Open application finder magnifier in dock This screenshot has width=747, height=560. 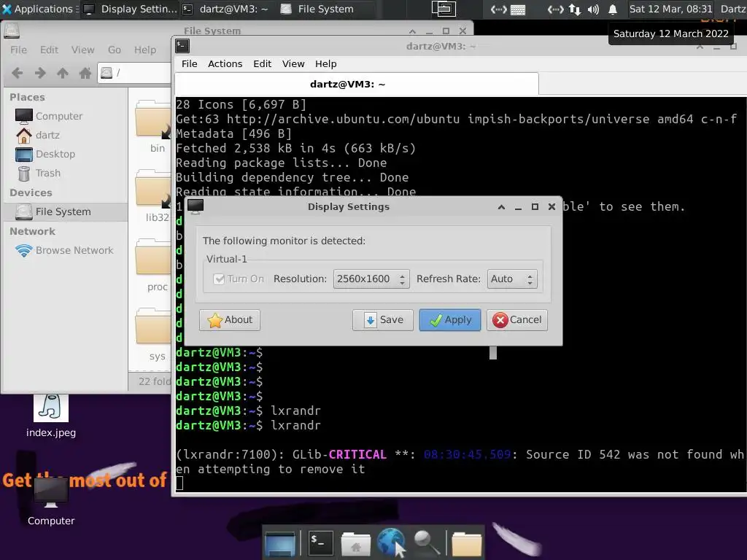[426, 542]
